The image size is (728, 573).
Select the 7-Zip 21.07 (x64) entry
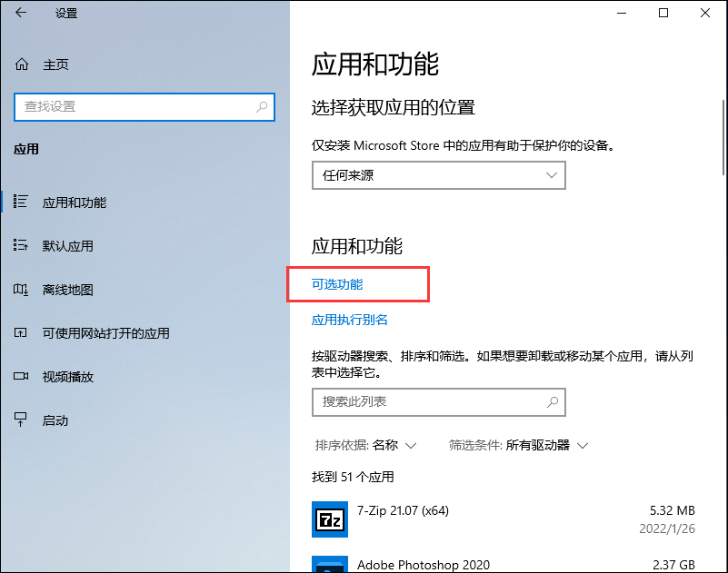click(504, 519)
